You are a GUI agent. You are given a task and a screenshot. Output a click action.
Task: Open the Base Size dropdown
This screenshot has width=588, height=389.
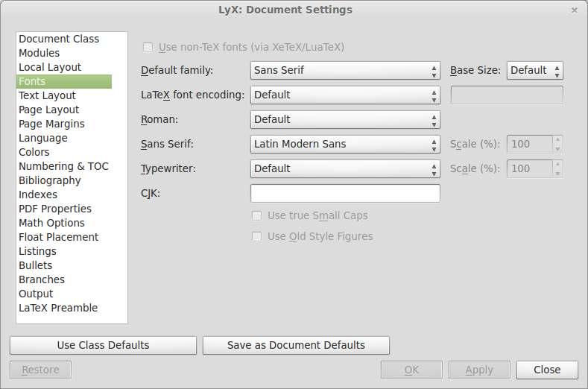point(534,70)
